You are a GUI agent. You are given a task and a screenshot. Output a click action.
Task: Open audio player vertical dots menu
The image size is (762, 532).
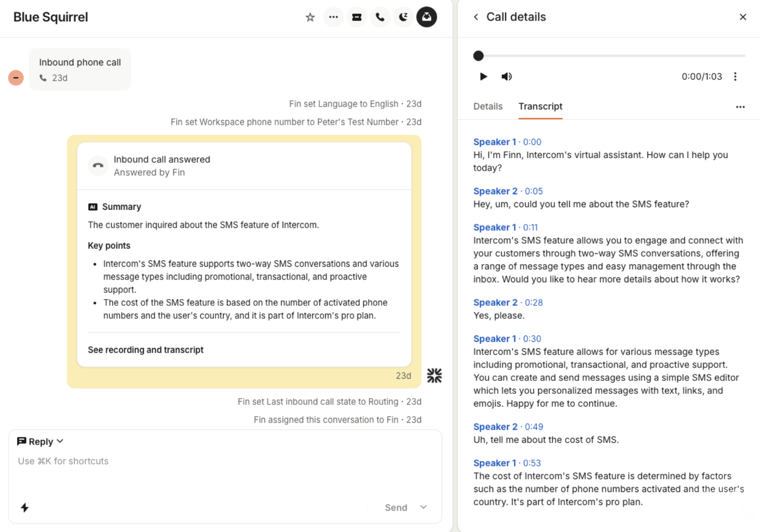click(735, 76)
